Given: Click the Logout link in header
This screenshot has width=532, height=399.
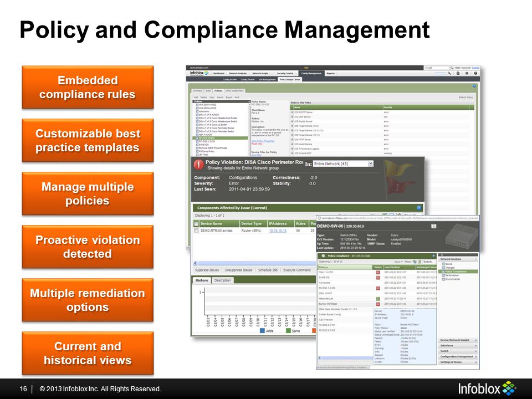Looking at the screenshot, I should click(x=475, y=68).
